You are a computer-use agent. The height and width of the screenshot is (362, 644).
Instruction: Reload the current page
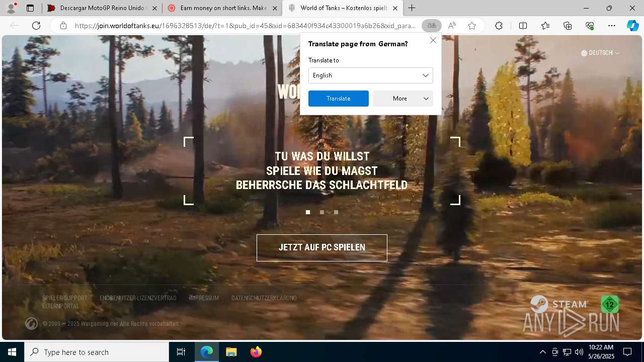point(36,26)
